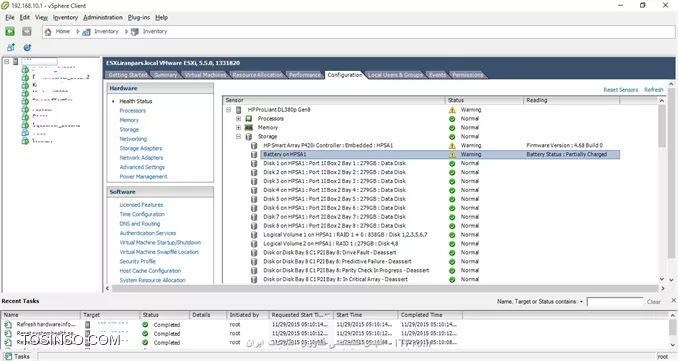Image resolution: width=678 pixels, height=361 pixels.
Task: Click the green back navigation arrow
Action: 10,31
